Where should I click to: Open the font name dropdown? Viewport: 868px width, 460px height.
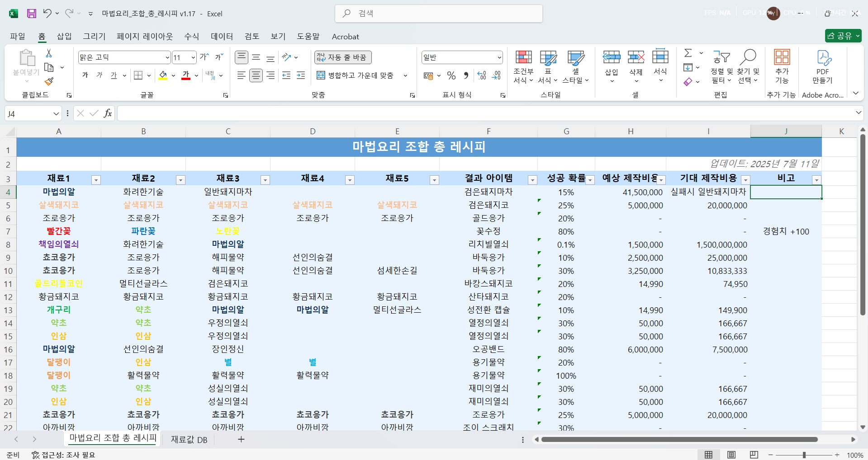pyautogui.click(x=167, y=57)
